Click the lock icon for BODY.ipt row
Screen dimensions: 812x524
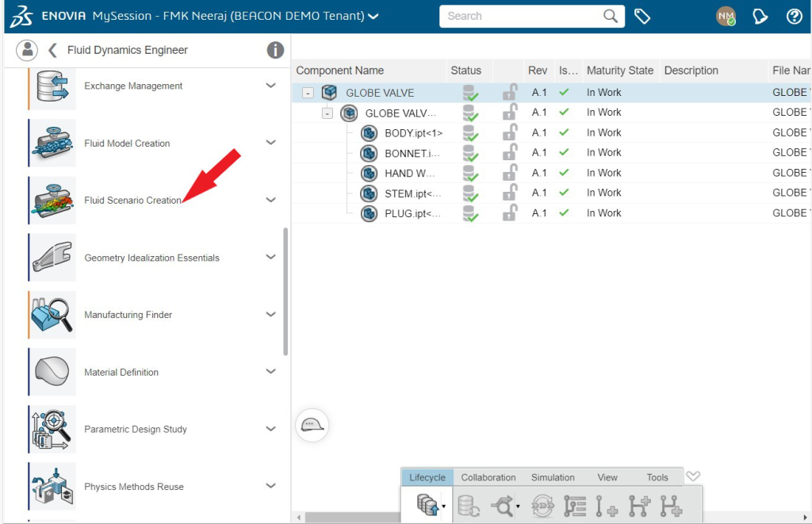pos(510,132)
